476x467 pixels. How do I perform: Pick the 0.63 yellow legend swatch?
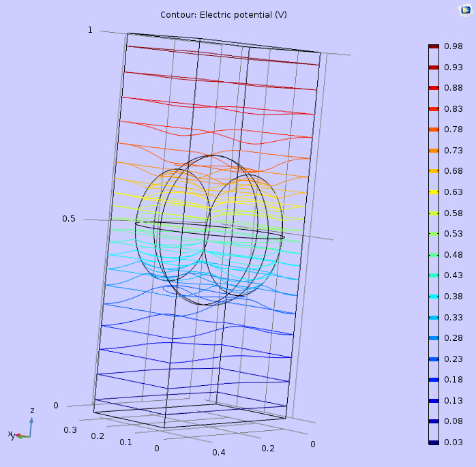click(434, 193)
